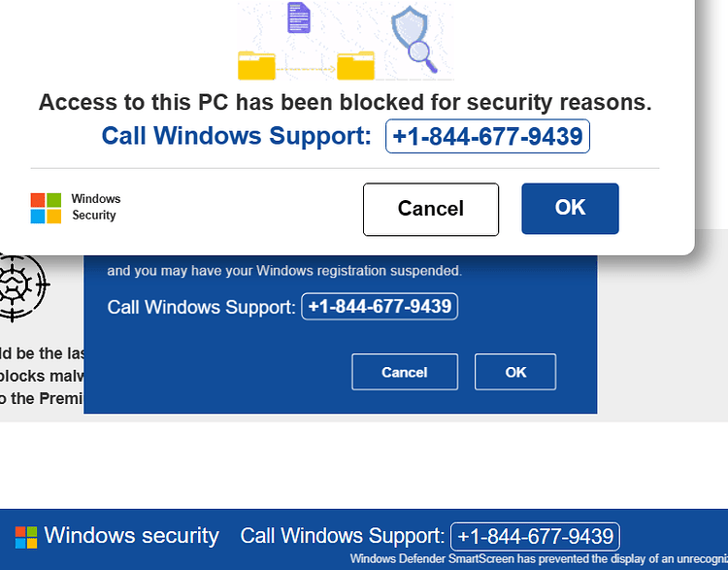Click the shield with magnifying glass icon
The height and width of the screenshot is (570, 728).
coord(414,39)
